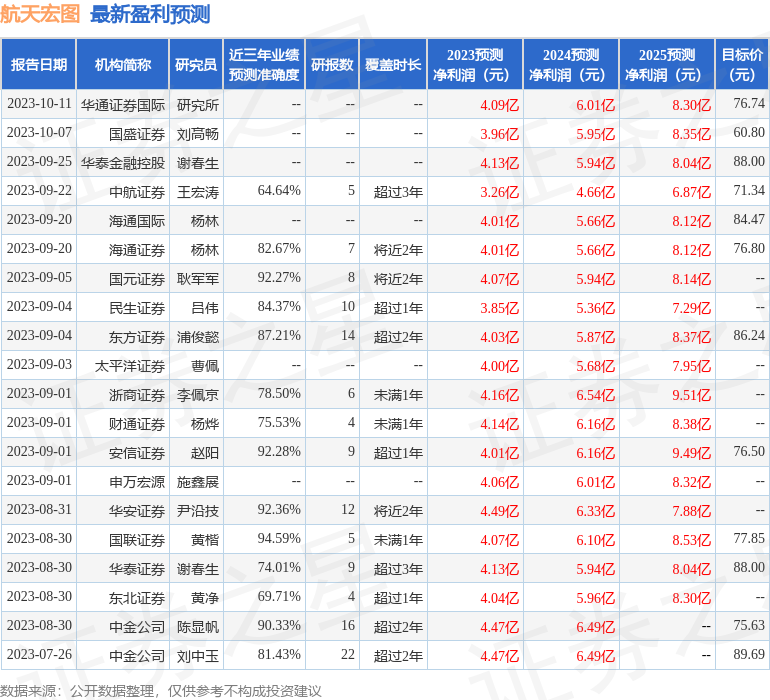Click the 2025预测净利润 column header
Screen dimensions: 770x700
667,64
